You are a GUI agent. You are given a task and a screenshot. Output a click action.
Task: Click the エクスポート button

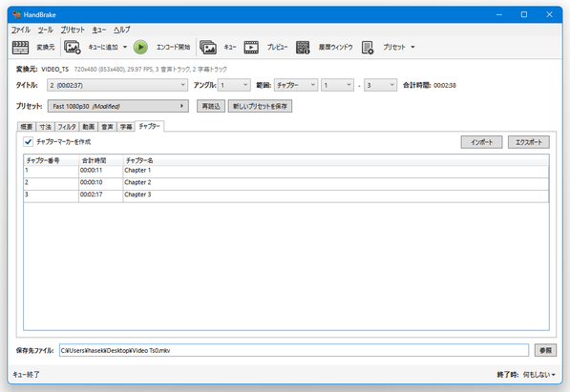pyautogui.click(x=529, y=142)
